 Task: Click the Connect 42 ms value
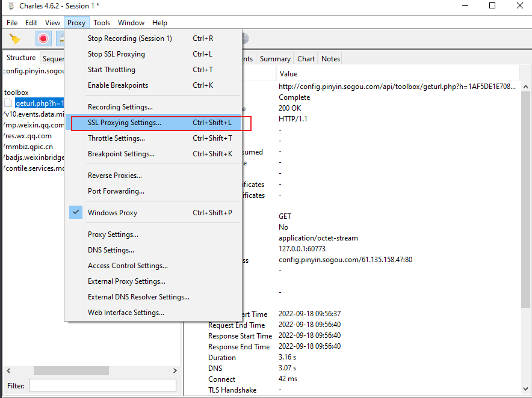coord(288,379)
